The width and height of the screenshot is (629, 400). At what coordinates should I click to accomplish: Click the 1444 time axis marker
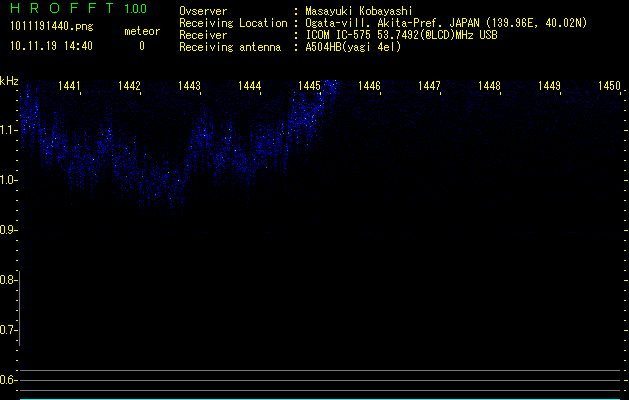(x=250, y=86)
